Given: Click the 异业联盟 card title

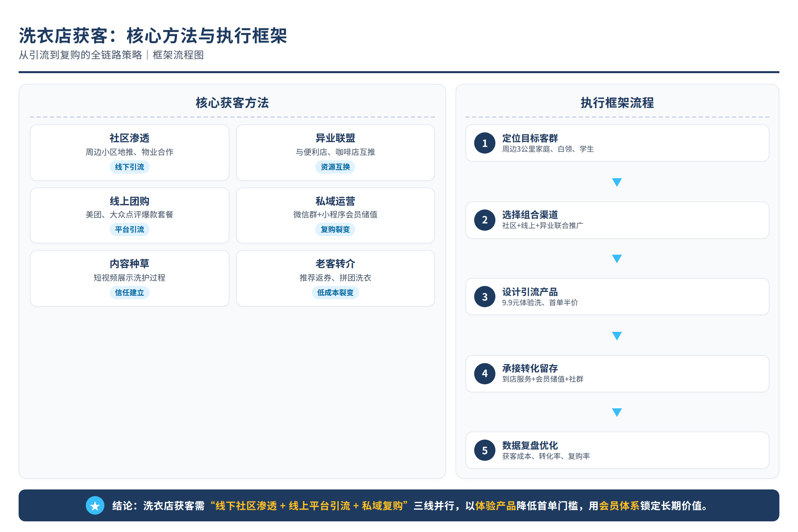Looking at the screenshot, I should [335, 138].
